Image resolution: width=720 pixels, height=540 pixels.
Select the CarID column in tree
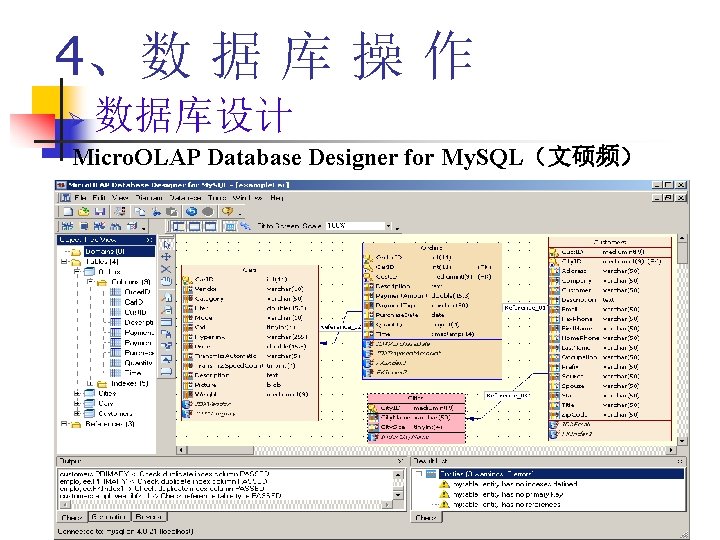click(x=134, y=302)
